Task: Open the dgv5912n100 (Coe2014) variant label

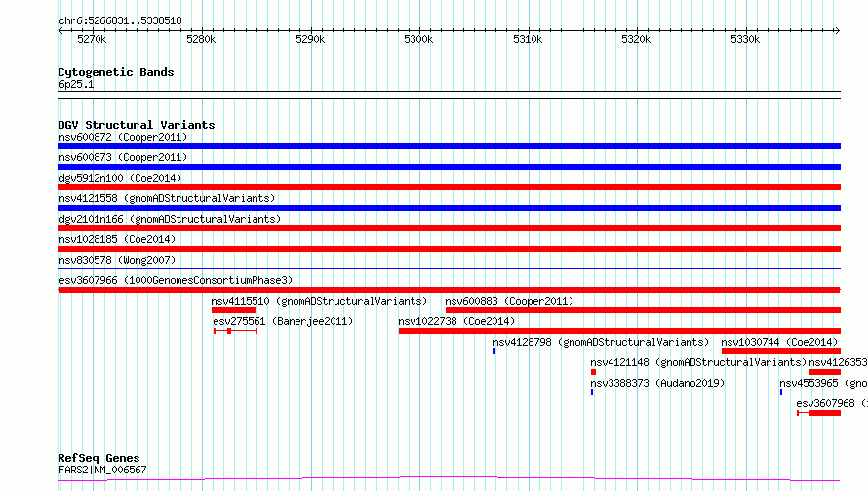Action: (120, 178)
